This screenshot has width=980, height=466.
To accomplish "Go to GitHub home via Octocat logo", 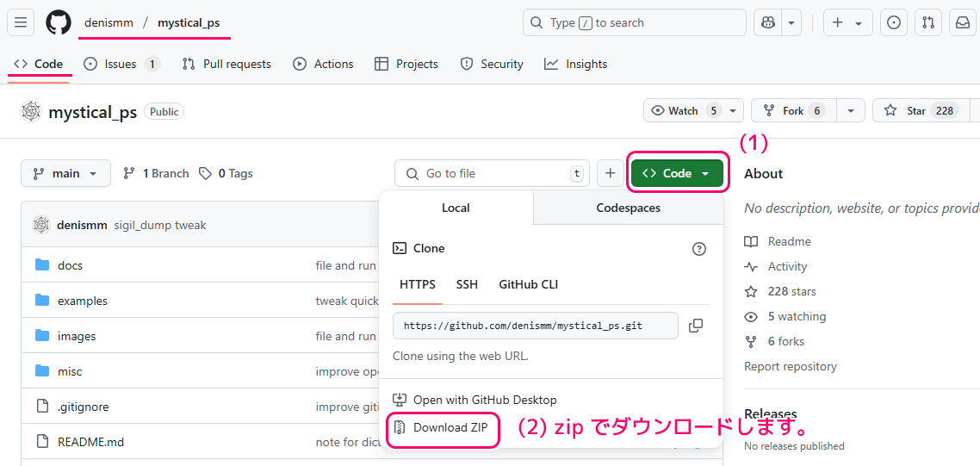I will pyautogui.click(x=59, y=22).
